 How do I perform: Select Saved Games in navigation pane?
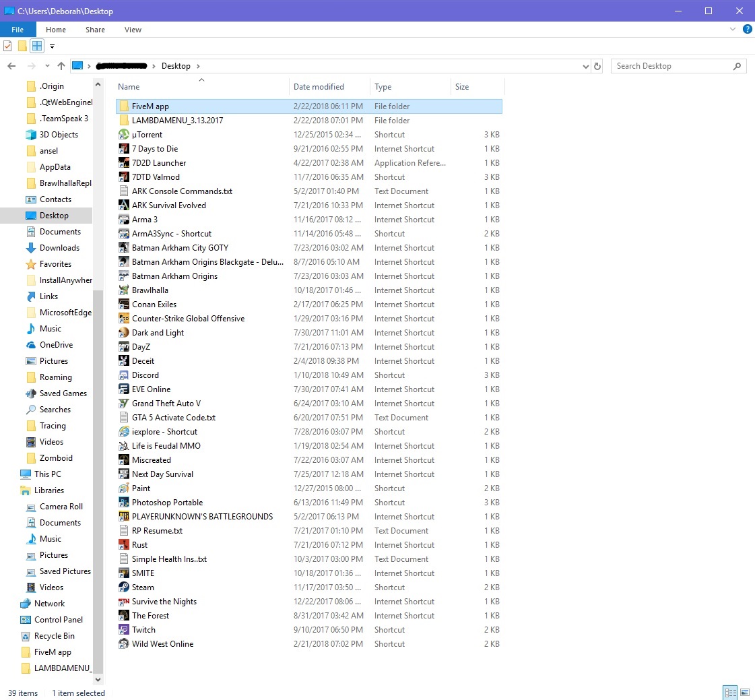pos(63,393)
